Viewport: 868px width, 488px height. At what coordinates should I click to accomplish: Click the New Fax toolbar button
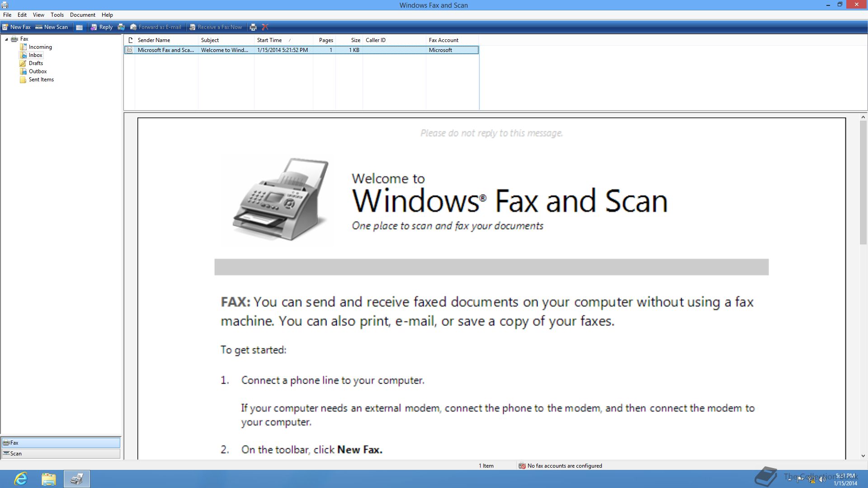click(16, 27)
